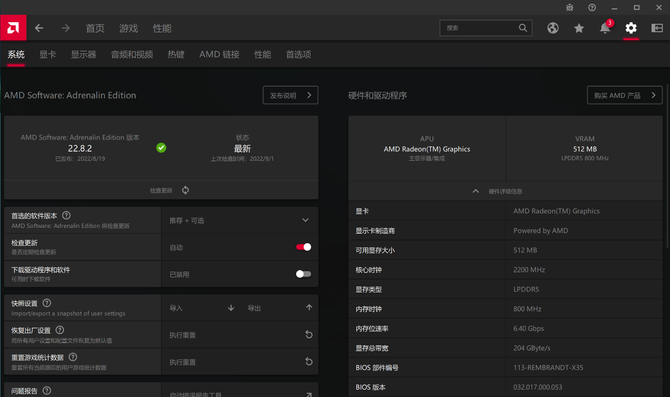Click the 6.40 Gbps memory rate value

[529, 328]
